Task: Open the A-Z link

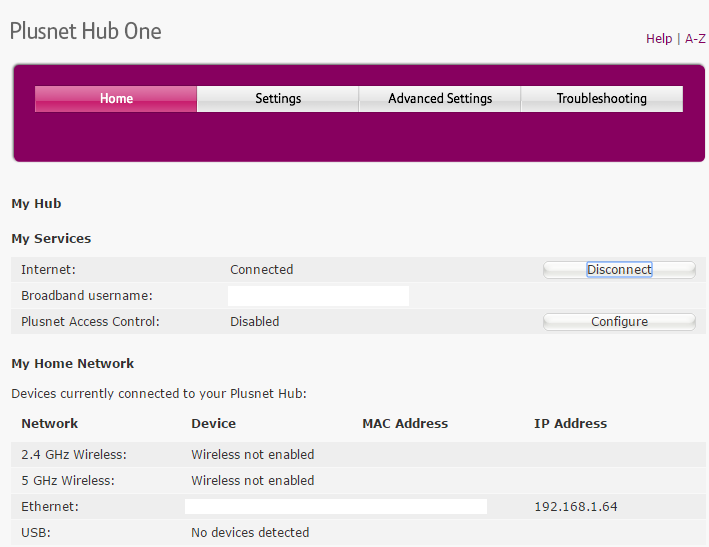Action: pos(695,39)
